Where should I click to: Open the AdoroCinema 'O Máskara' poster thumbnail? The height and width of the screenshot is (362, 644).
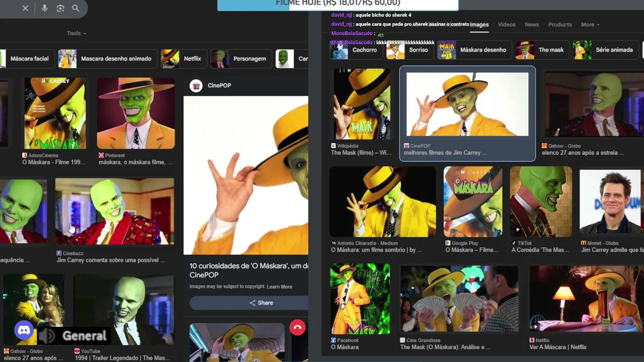coord(55,113)
